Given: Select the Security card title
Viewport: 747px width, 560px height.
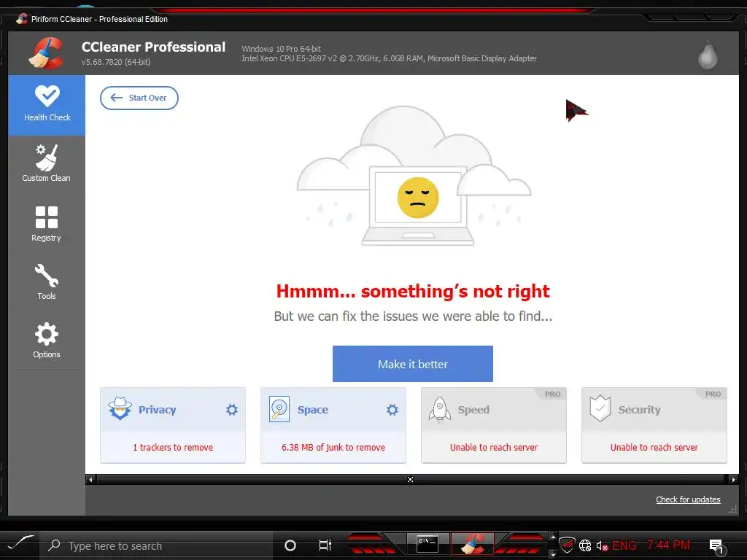Looking at the screenshot, I should [x=639, y=410].
